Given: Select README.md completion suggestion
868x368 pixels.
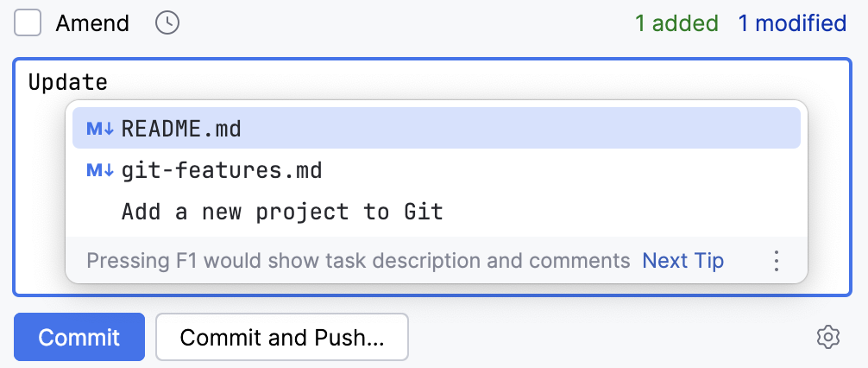Looking at the screenshot, I should (x=181, y=129).
